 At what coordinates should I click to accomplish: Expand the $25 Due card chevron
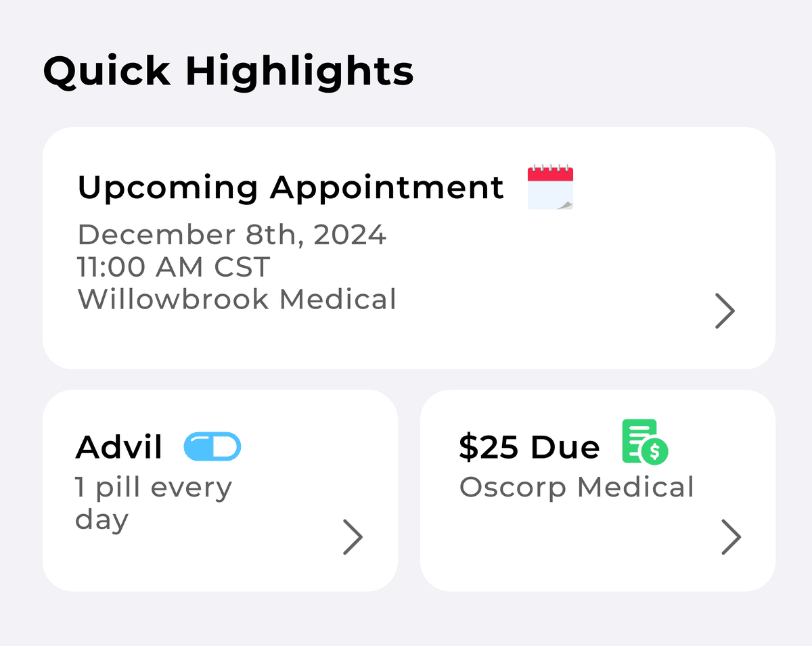[731, 537]
